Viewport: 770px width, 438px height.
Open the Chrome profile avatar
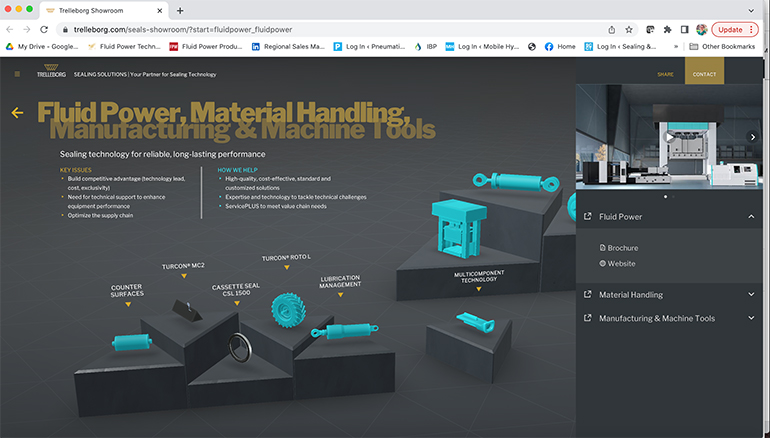(701, 29)
